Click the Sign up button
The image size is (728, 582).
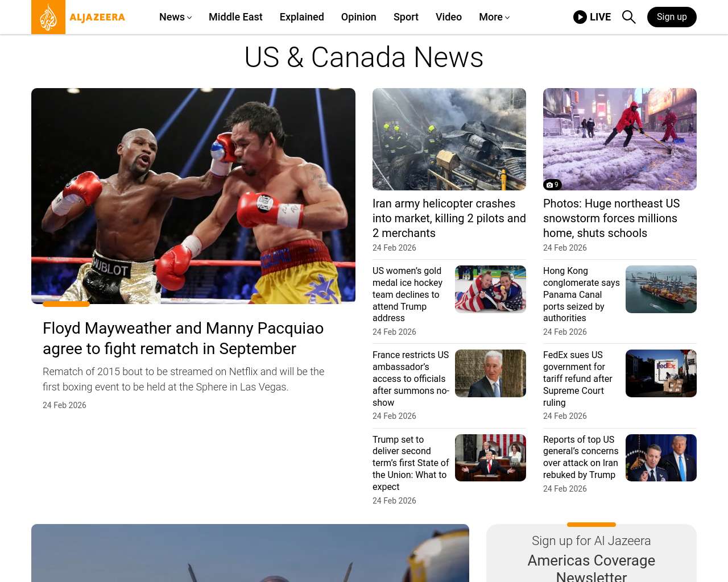pos(672,17)
